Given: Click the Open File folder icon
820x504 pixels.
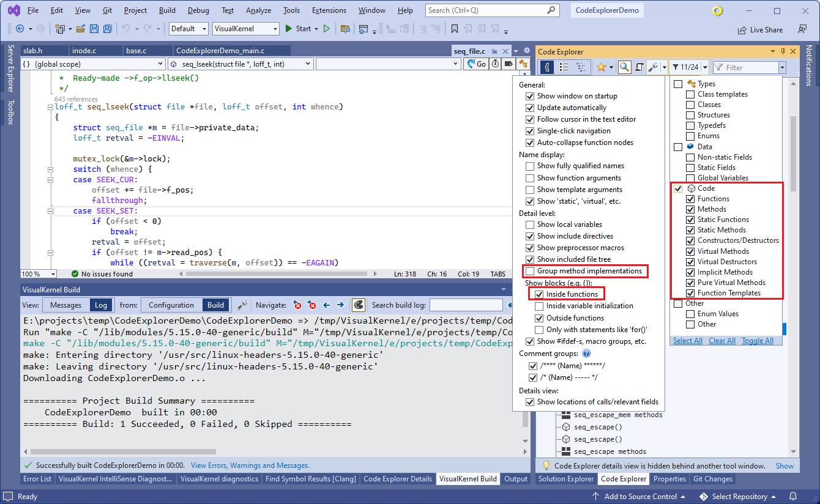Looking at the screenshot, I should coord(81,29).
